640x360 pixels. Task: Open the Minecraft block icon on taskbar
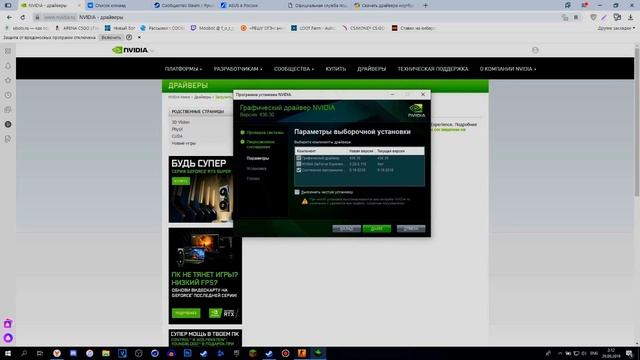[253, 353]
